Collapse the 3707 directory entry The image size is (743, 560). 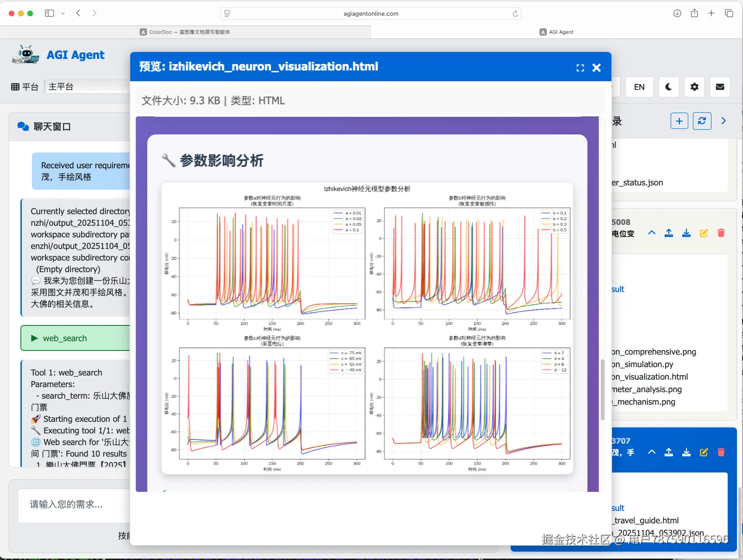652,452
